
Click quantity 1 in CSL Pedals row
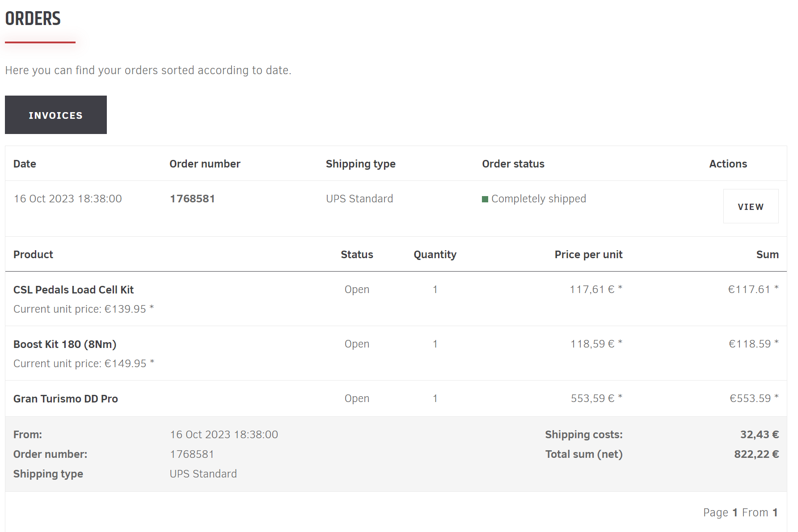click(435, 289)
